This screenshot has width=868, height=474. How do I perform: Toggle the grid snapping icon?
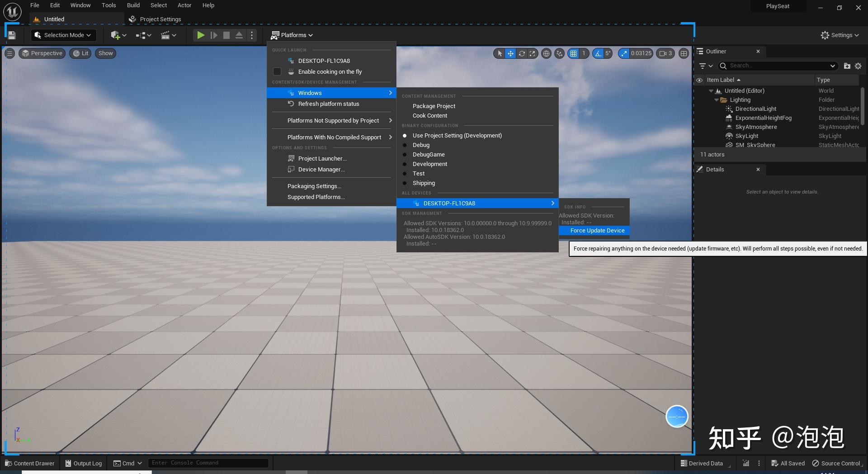click(573, 53)
